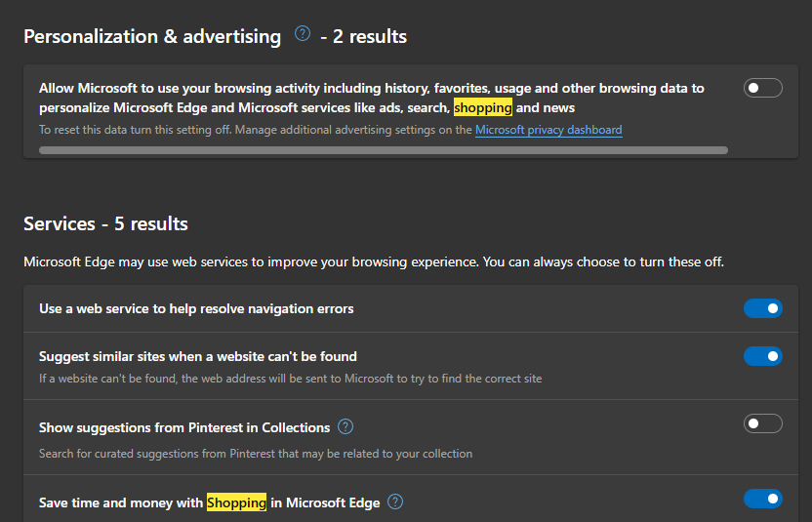
Task: Click "Microsoft Edge may use web services" paragraph
Action: point(374,262)
